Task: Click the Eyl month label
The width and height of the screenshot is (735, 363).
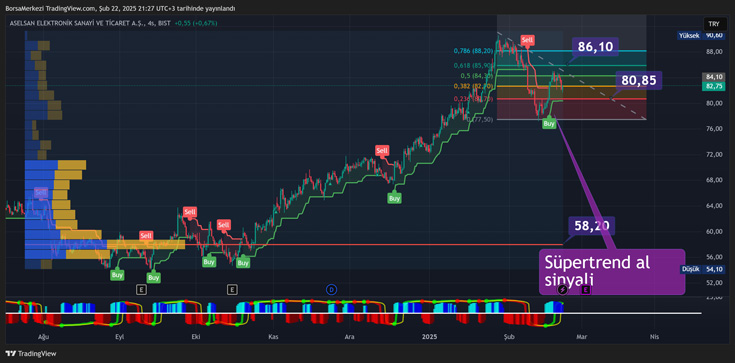Action: tap(120, 336)
